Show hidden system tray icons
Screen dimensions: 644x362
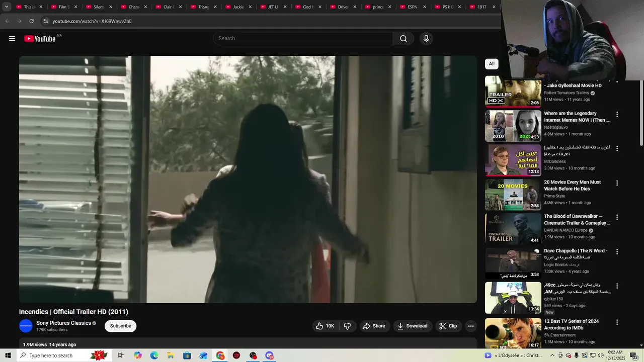pos(552,355)
